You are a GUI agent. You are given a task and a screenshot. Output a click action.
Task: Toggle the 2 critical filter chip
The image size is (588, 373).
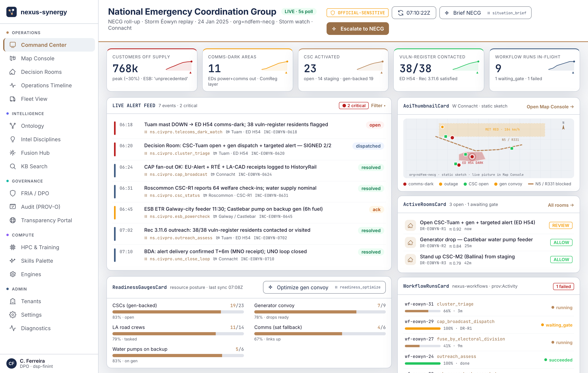point(354,106)
